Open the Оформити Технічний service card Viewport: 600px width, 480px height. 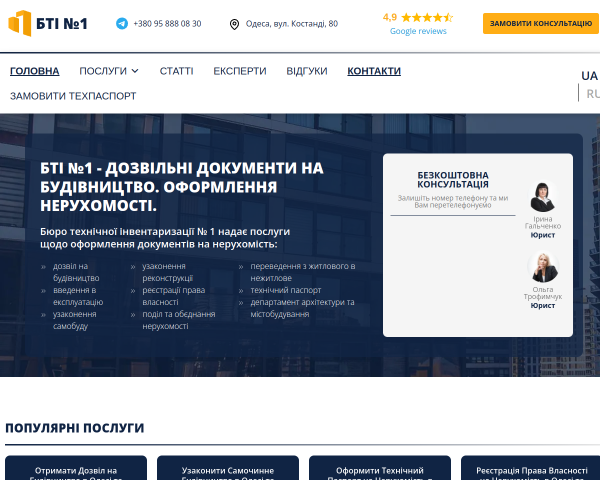coord(380,468)
